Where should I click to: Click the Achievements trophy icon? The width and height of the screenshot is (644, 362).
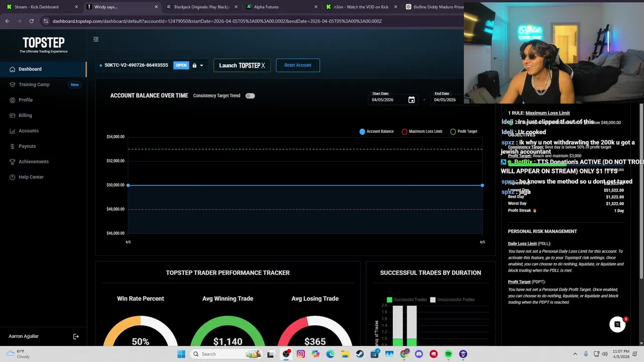[12, 161]
